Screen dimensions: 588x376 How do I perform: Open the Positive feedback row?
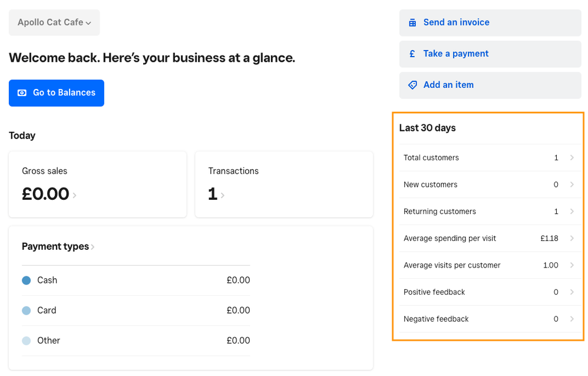pyautogui.click(x=489, y=292)
